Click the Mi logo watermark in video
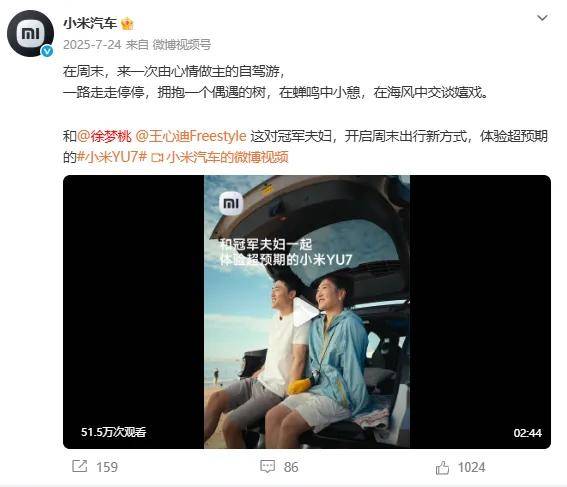 (231, 204)
